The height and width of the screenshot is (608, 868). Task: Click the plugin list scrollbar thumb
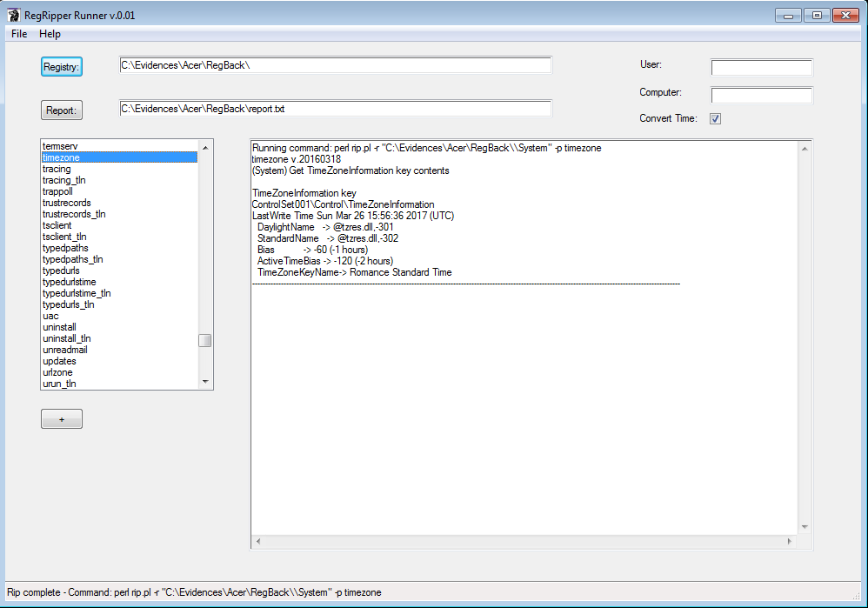click(205, 340)
